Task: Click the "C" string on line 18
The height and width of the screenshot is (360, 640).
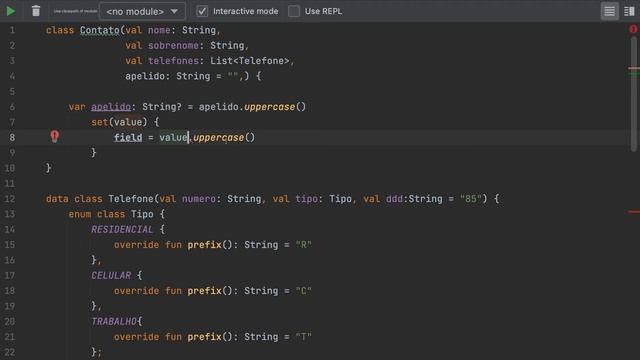Action: [304, 291]
